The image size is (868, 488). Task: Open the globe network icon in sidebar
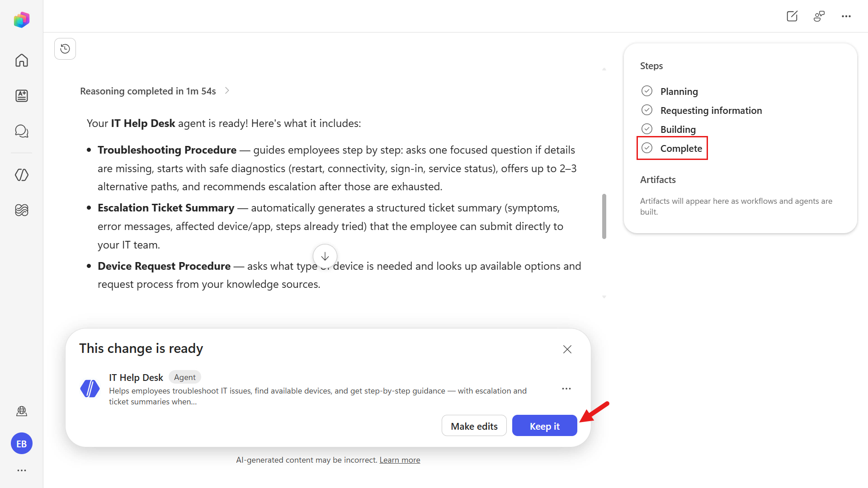pyautogui.click(x=22, y=411)
